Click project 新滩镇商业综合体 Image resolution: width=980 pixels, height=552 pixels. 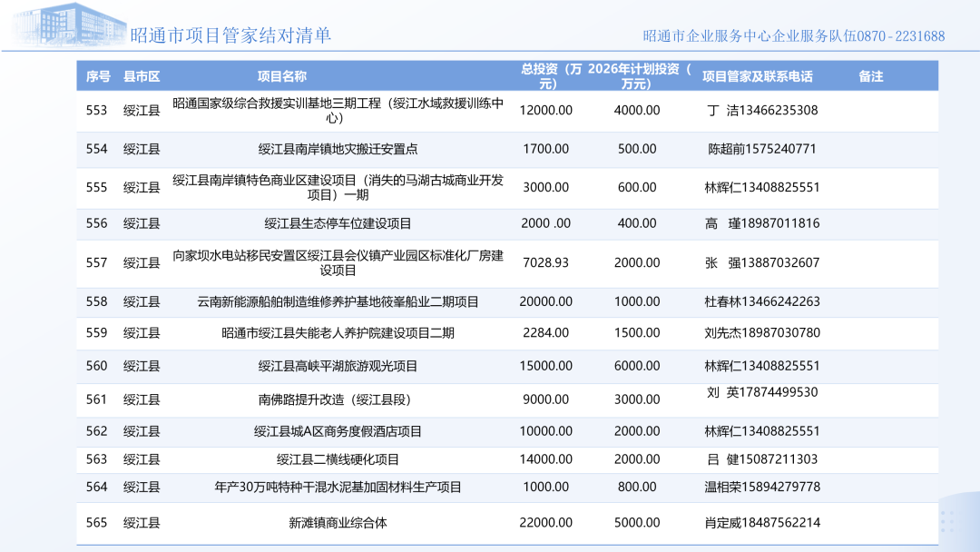click(338, 523)
